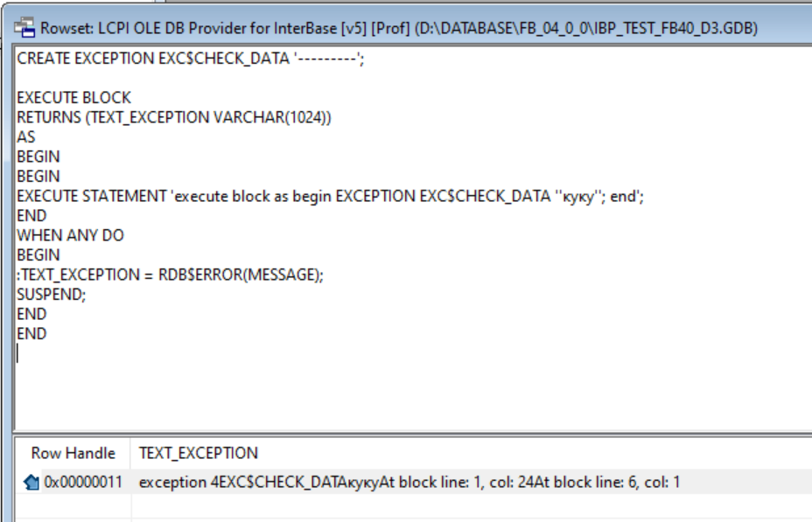Screen dimensions: 812x522
Task: Click the BEGIN line after WHEN ANY DO
Action: (x=38, y=255)
